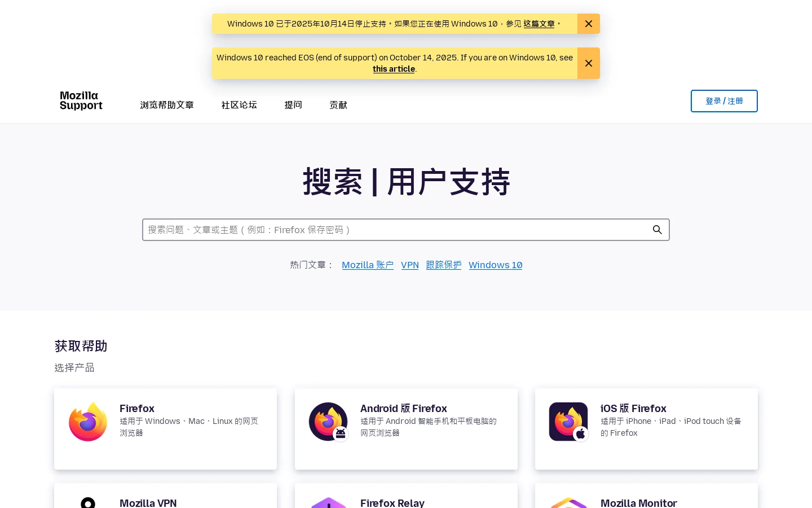Click the 选择产品 subheading text
812x508 pixels.
pos(74,367)
